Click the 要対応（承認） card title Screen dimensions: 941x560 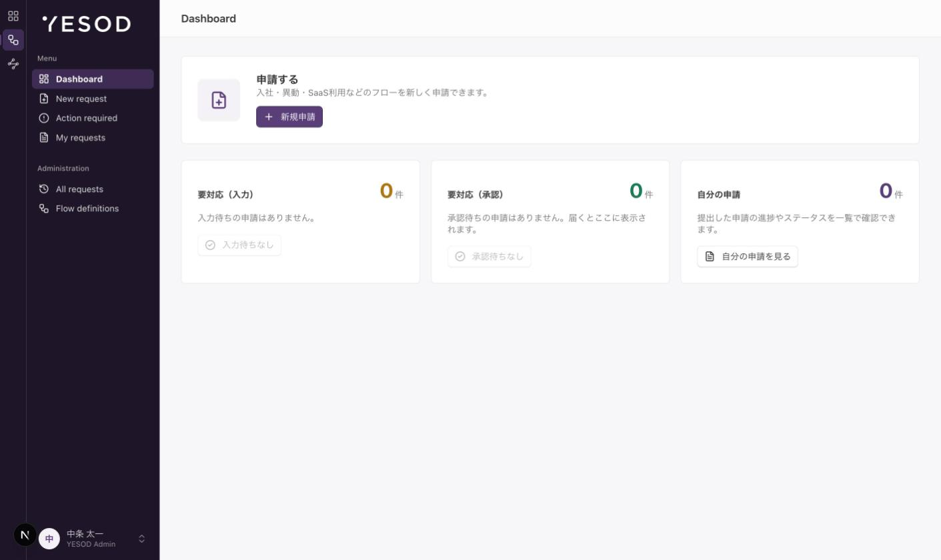coord(476,195)
